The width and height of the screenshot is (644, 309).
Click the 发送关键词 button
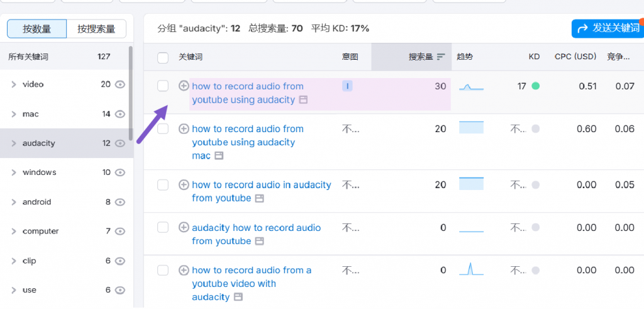tap(608, 28)
